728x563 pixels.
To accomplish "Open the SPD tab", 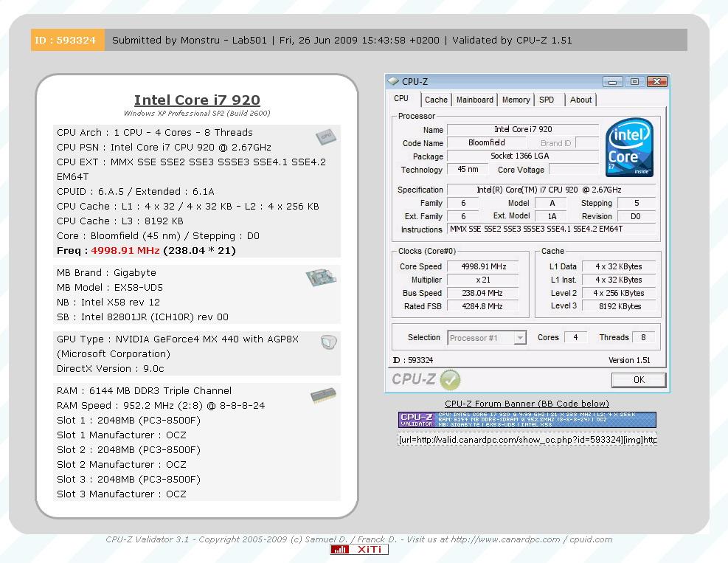I will pos(547,100).
